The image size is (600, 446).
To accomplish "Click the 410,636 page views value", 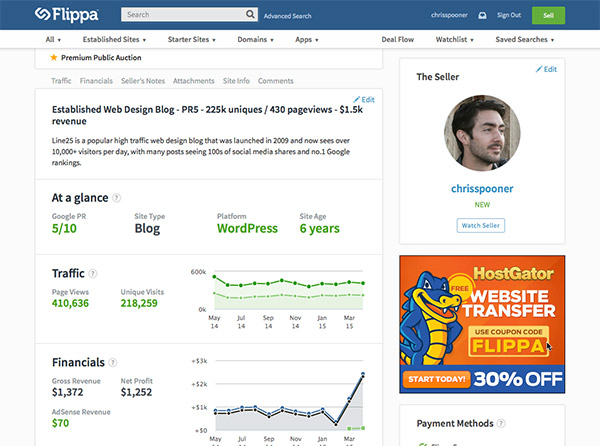I will 70,303.
